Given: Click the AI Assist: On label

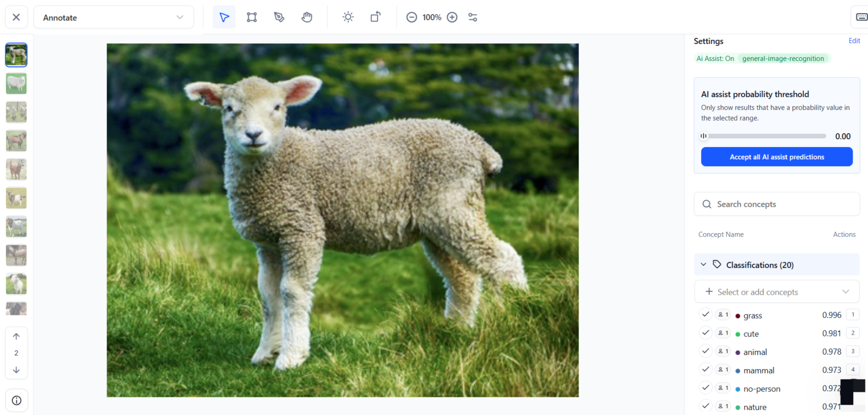Looking at the screenshot, I should 715,59.
